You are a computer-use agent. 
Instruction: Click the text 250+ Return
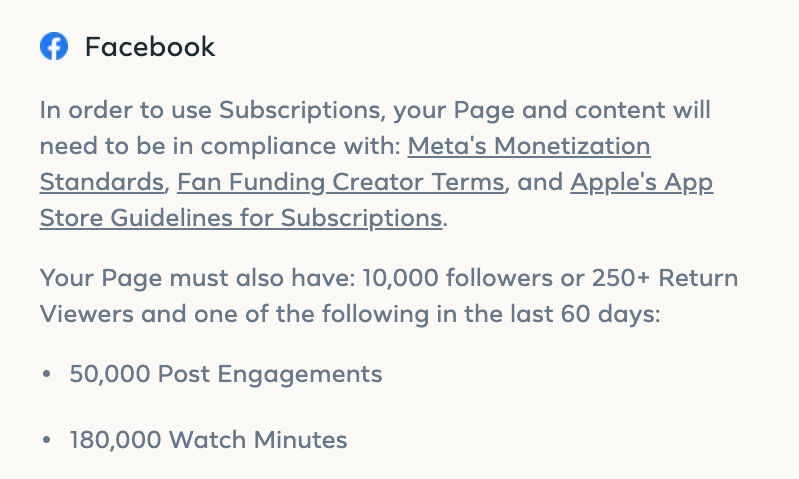(x=665, y=278)
